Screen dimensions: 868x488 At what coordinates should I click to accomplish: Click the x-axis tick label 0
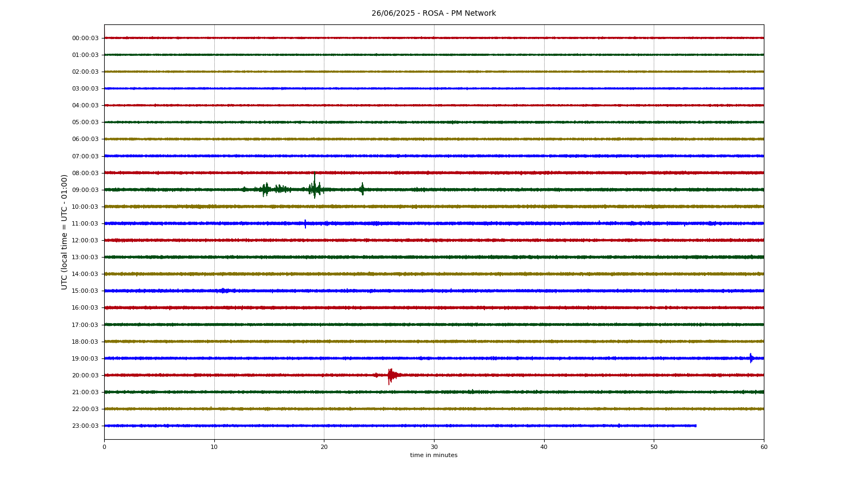click(104, 447)
